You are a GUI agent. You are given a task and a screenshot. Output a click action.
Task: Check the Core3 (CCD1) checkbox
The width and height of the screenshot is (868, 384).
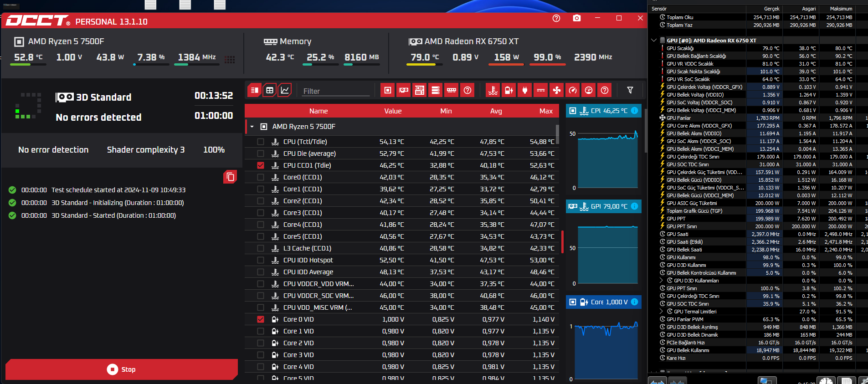[x=261, y=213]
